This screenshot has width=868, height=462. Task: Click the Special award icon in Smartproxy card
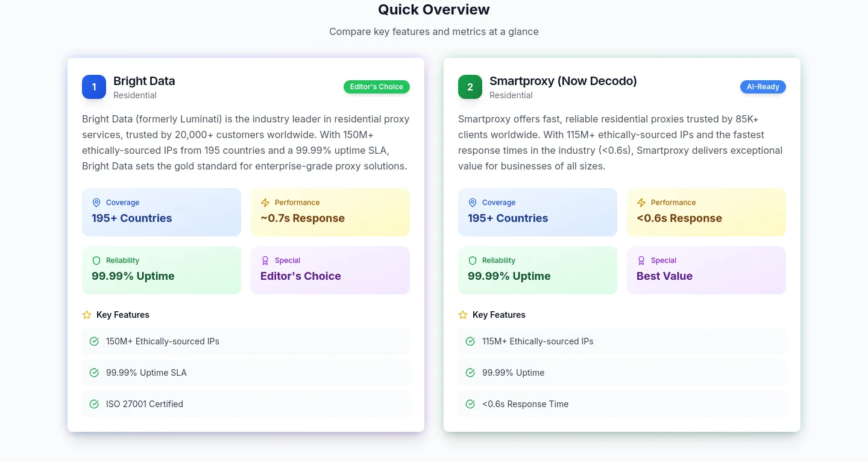(x=641, y=261)
